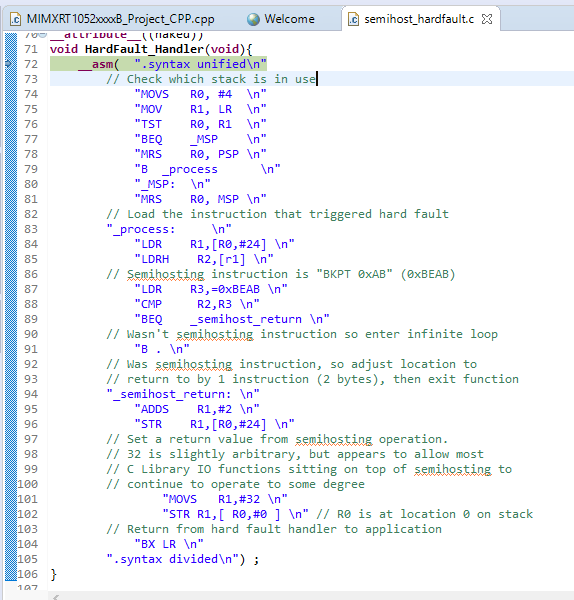The image size is (574, 600).
Task: Click the blue marker bar beside line 84
Action: coord(11,244)
